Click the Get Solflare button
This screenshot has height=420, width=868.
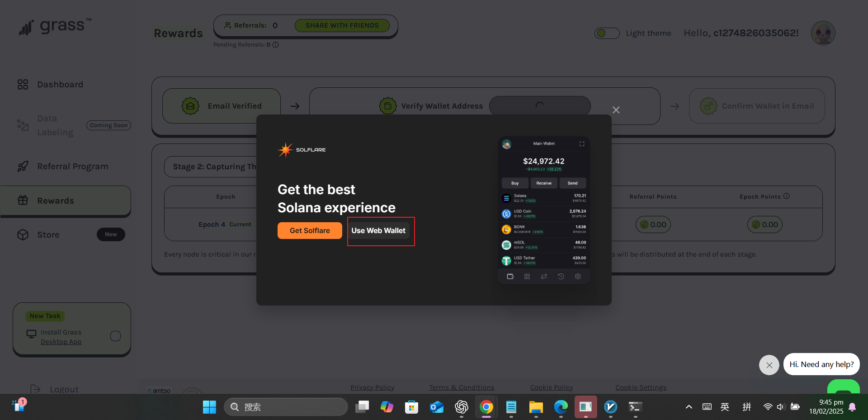tap(310, 231)
